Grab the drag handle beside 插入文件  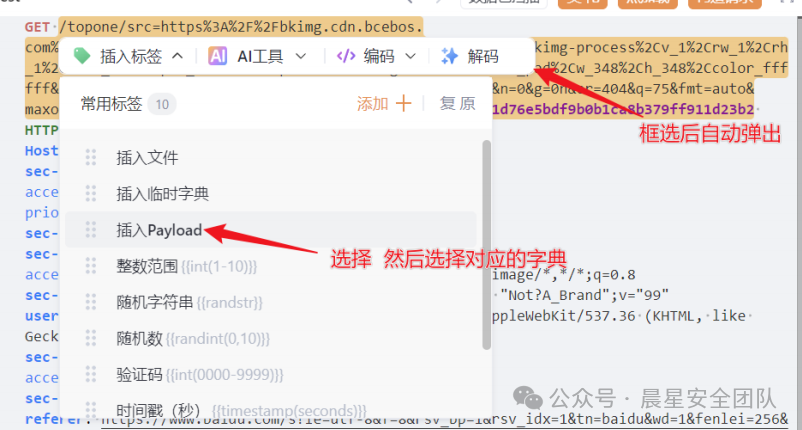point(91,157)
